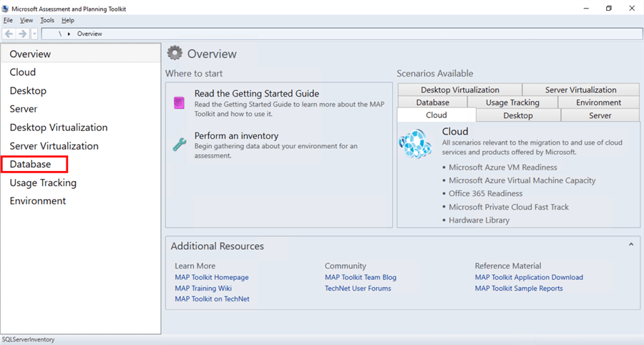This screenshot has height=345, width=644.
Task: Open TechNet User Forums link
Action: [x=358, y=288]
